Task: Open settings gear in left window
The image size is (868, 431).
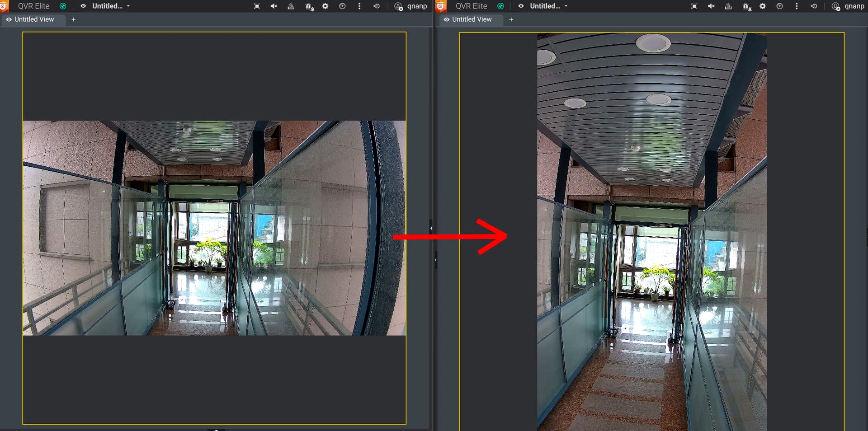Action: pyautogui.click(x=325, y=6)
